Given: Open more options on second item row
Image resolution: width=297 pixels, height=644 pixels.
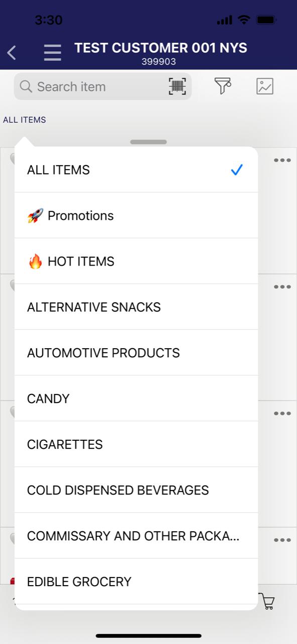Looking at the screenshot, I should (x=282, y=287).
